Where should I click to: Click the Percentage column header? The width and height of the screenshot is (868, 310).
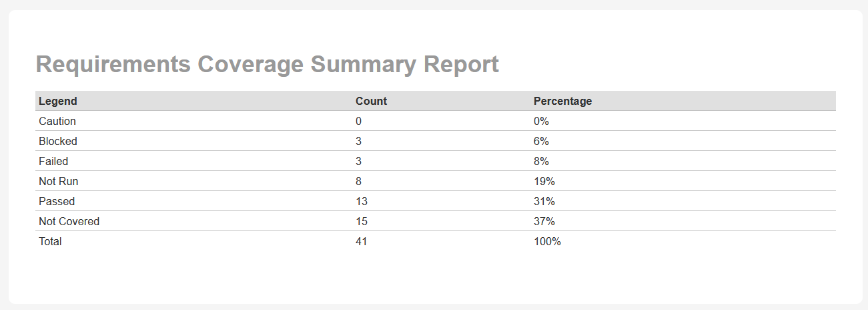click(562, 102)
